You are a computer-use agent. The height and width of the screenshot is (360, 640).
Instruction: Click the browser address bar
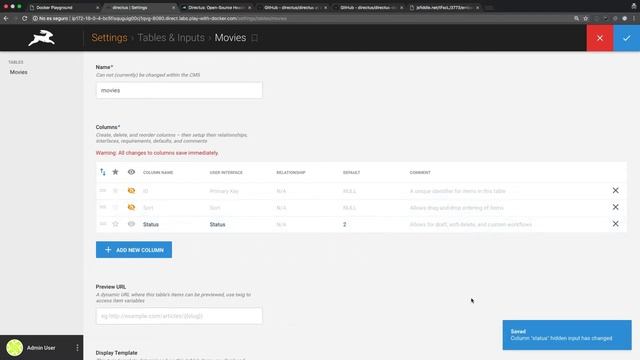(302, 18)
